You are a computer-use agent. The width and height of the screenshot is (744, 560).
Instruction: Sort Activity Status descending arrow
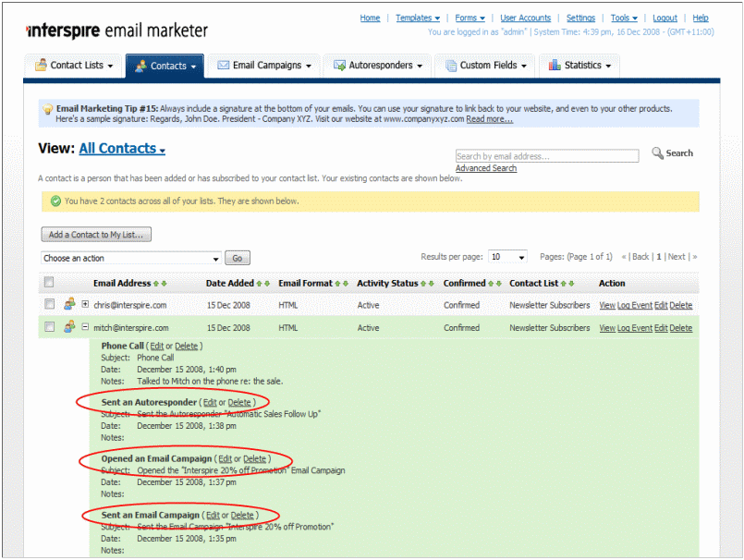pos(431,284)
